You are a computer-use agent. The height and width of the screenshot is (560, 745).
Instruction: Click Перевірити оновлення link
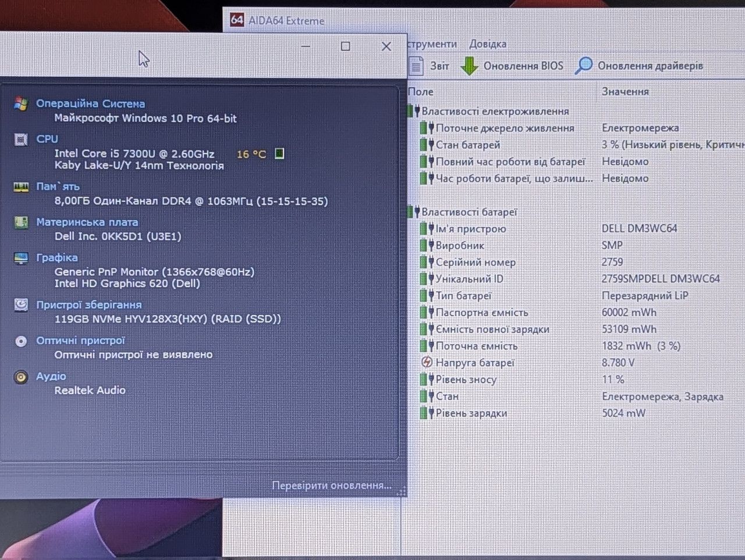[331, 485]
